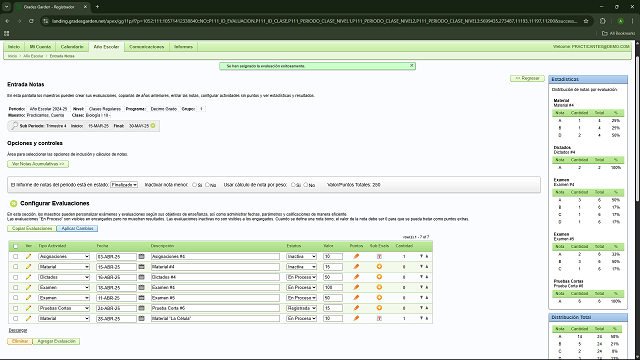Open the Año Escolar tab
Image resolution: width=640 pixels, height=360 pixels.
tap(107, 47)
